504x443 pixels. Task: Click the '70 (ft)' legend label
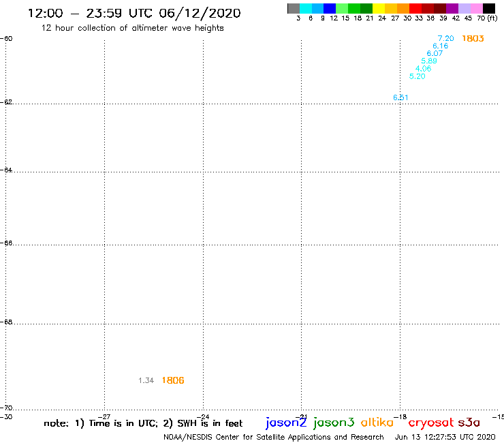pos(487,18)
